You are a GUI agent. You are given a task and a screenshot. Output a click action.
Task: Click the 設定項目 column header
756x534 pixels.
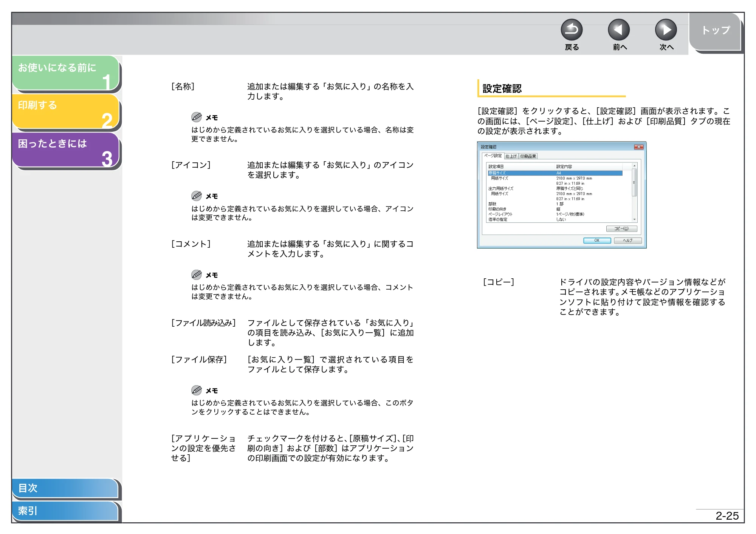point(521,167)
